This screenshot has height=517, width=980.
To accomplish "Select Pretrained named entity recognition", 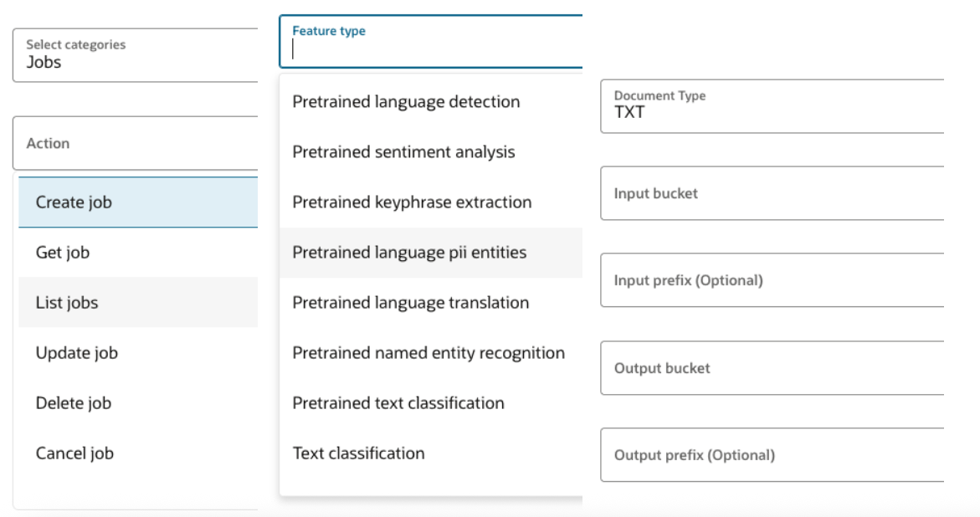I will pos(428,353).
